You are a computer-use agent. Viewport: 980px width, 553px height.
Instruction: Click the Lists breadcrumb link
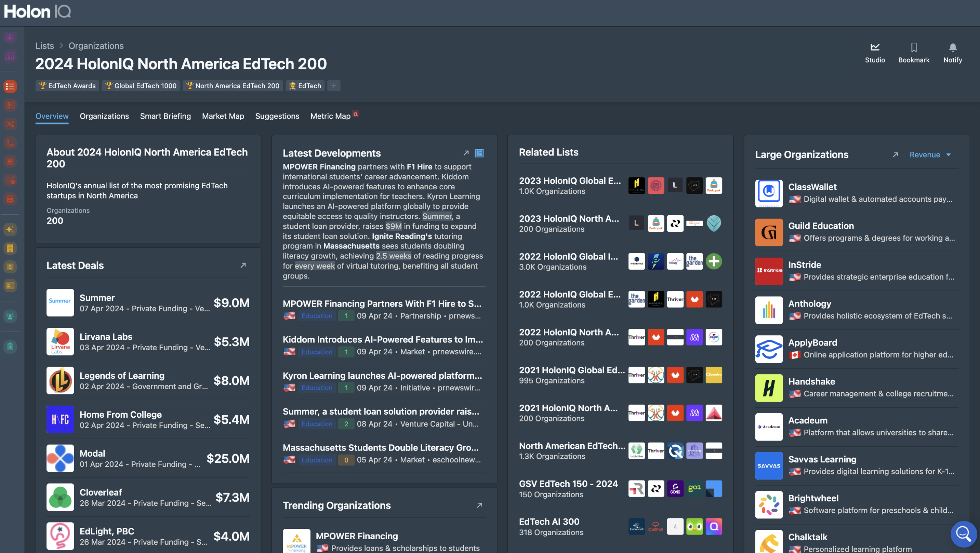44,46
